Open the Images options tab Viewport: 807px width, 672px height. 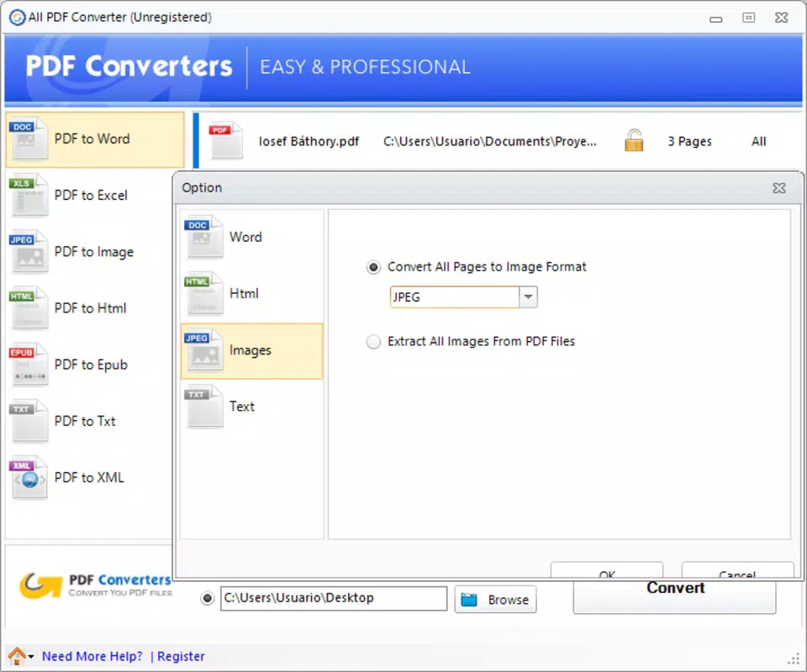(251, 351)
